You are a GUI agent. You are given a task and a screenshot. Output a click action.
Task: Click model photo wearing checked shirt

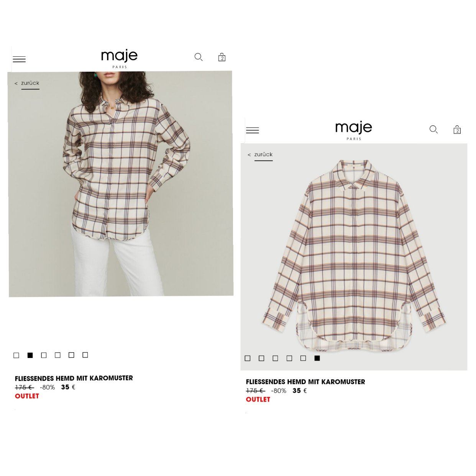click(x=120, y=184)
